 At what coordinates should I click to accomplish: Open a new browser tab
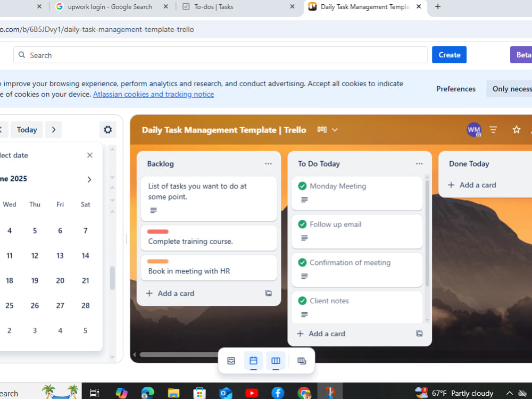[438, 6]
